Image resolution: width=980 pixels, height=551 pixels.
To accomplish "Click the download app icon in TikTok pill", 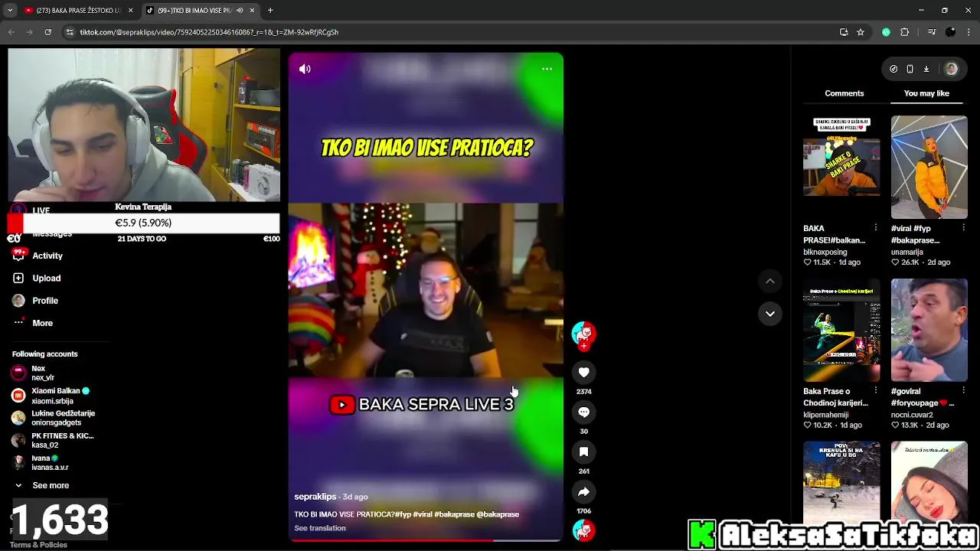I will coord(926,69).
